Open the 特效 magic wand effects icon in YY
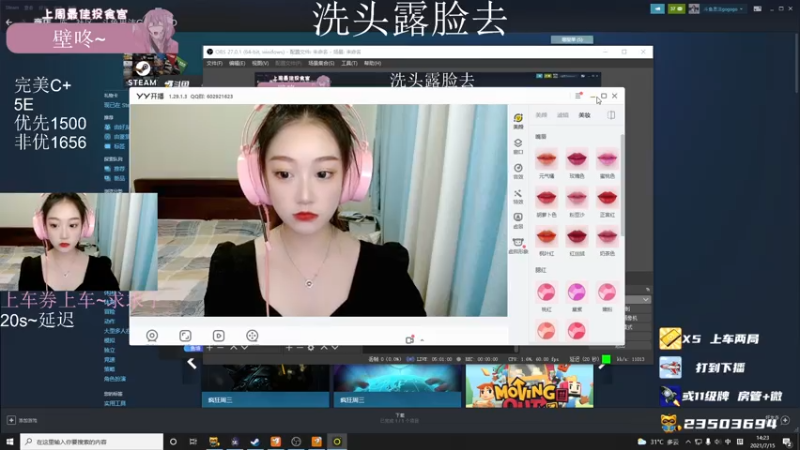 tap(518, 196)
